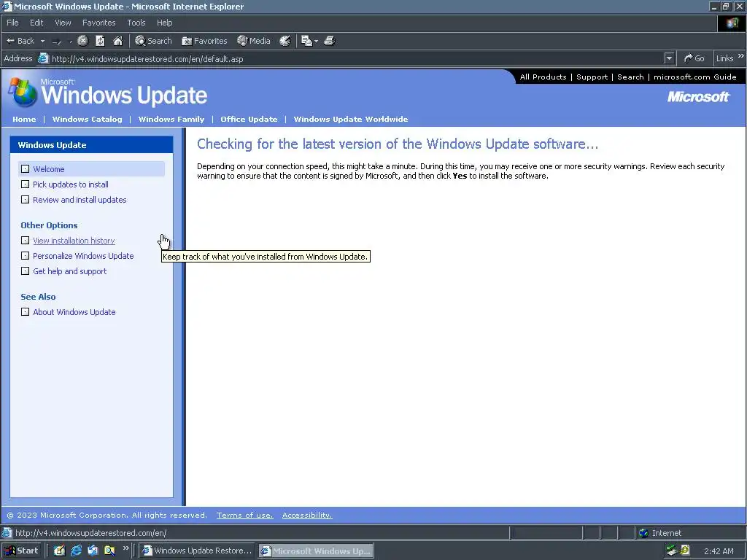Click the square bullet beside Personalize Windows Update

coord(26,256)
